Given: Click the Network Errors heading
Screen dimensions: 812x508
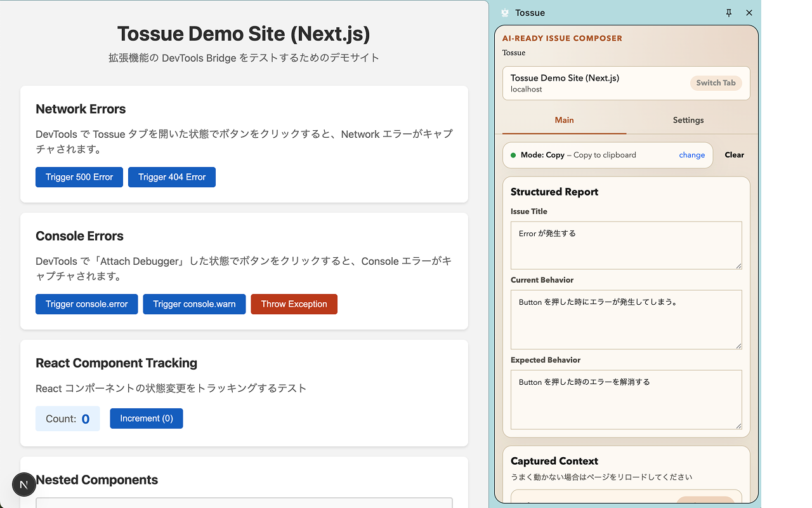Looking at the screenshot, I should coord(81,109).
